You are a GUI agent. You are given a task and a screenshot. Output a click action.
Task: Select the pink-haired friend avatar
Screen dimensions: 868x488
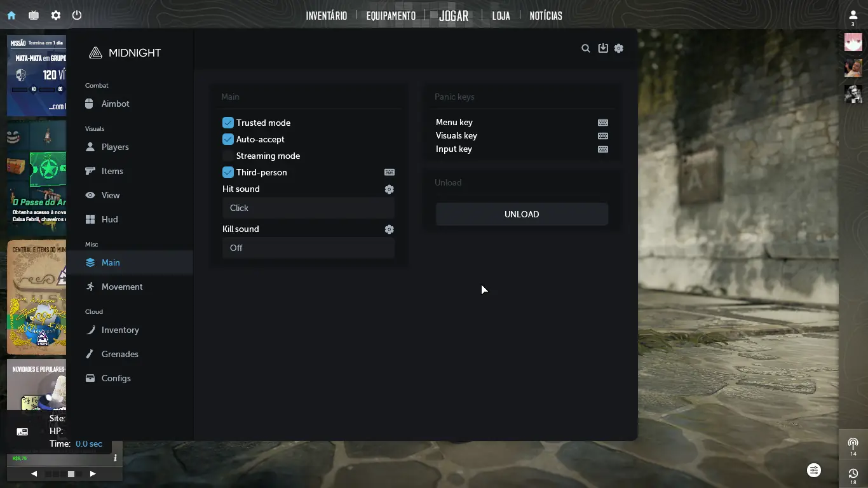pos(853,43)
